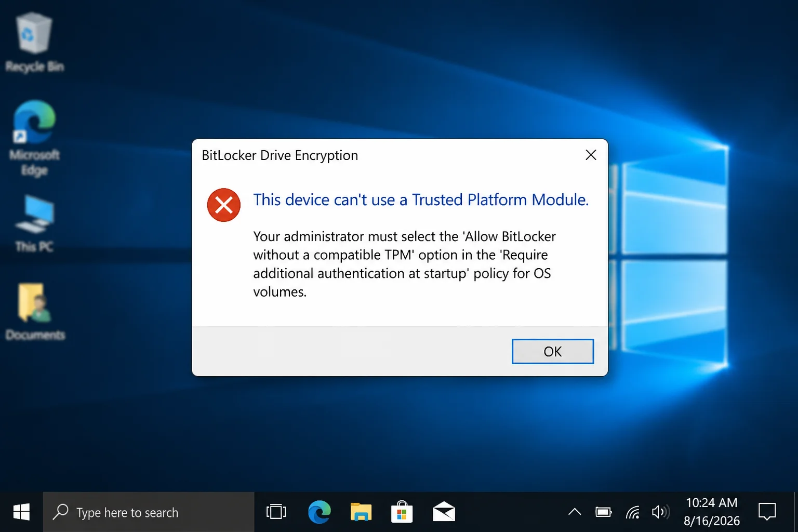This screenshot has width=798, height=532.
Task: Open the Wi-Fi network tray icon
Action: pyautogui.click(x=633, y=512)
